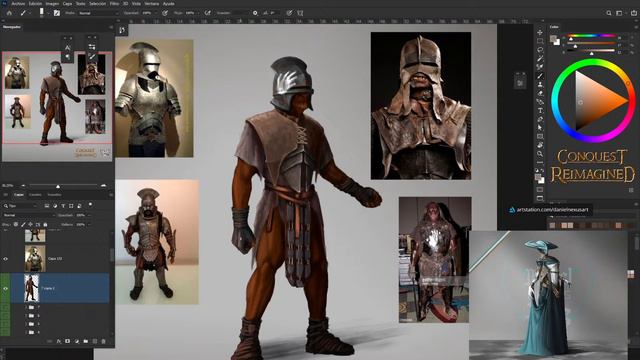Zoom out with Navigator small mountains icon
The height and width of the screenshot is (360, 640).
pyautogui.click(x=23, y=186)
